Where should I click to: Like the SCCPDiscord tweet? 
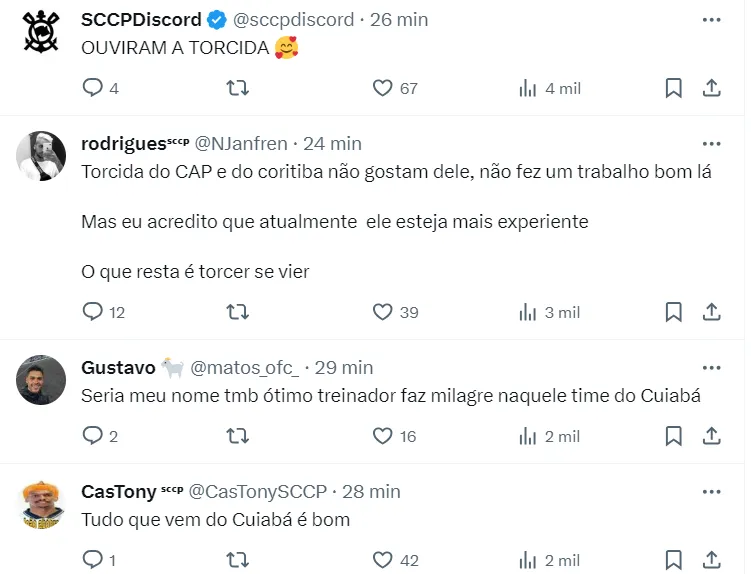382,88
